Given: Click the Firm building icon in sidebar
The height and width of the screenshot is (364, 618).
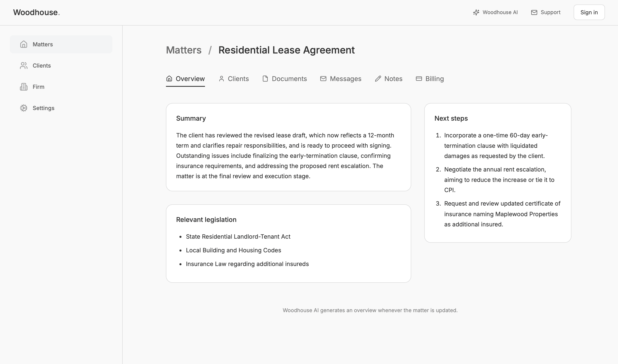Looking at the screenshot, I should pos(24,87).
